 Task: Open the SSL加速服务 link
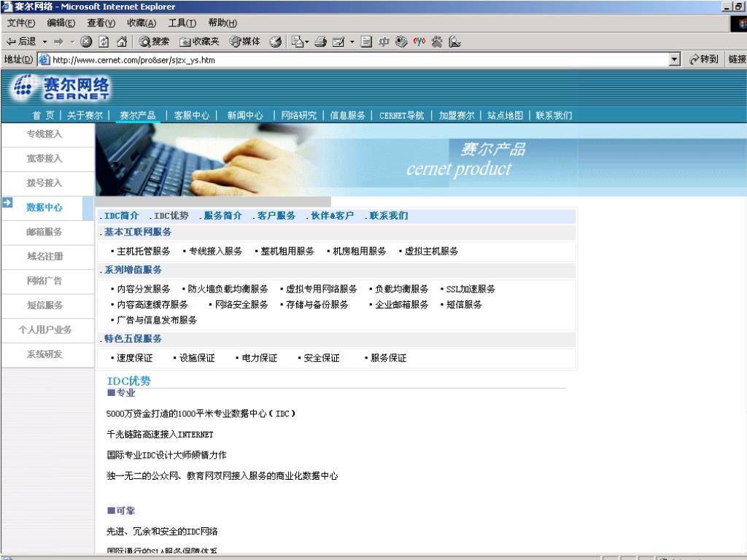(x=471, y=289)
